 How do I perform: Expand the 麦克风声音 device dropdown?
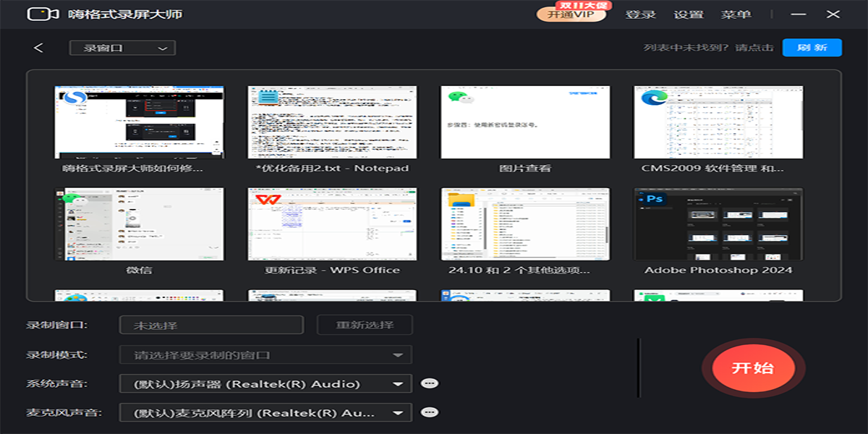coord(265,413)
